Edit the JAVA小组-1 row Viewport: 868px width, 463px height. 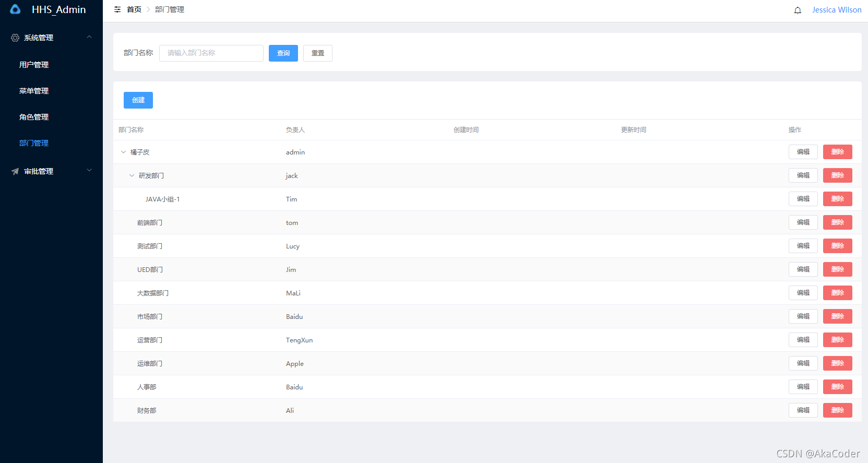click(x=803, y=199)
